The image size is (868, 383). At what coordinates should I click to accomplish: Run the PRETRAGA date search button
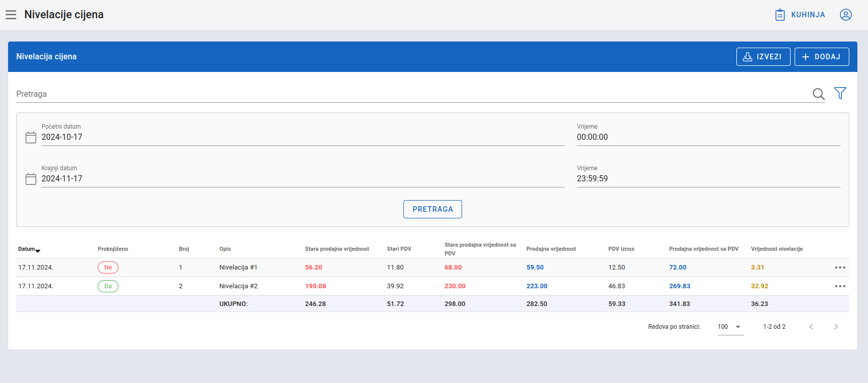coord(433,209)
